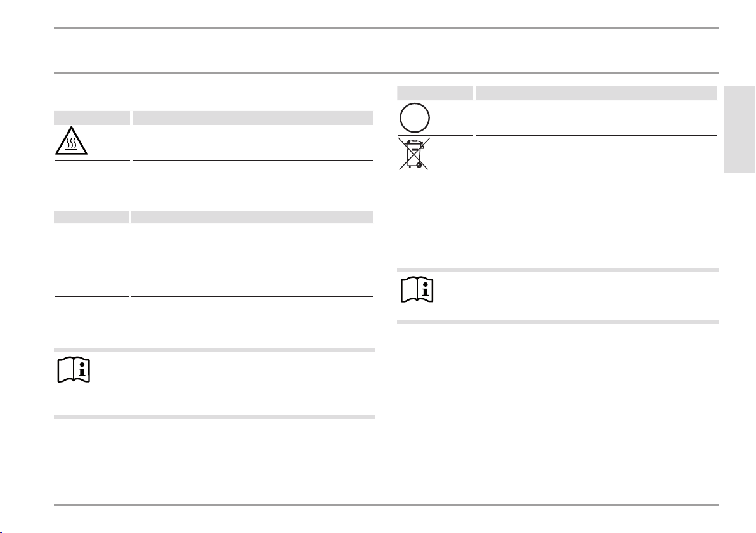Click wide gray header of three-row empty table
756x533 pixels.
click(252, 217)
